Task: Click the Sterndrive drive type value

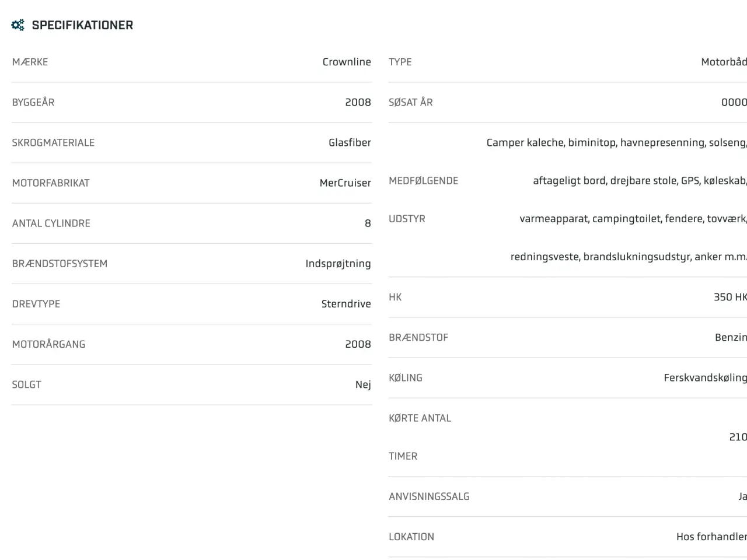Action: [x=346, y=304]
